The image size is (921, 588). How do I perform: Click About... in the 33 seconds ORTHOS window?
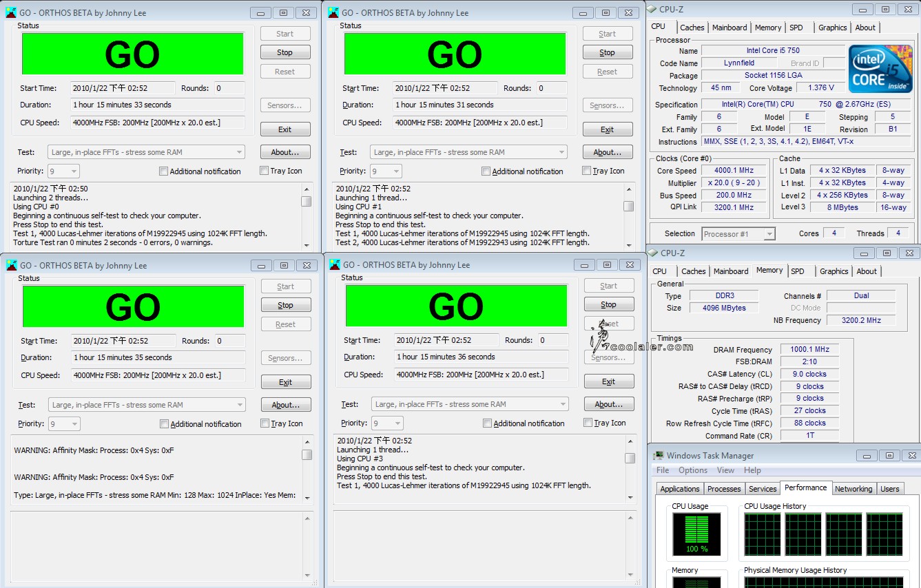pyautogui.click(x=285, y=152)
